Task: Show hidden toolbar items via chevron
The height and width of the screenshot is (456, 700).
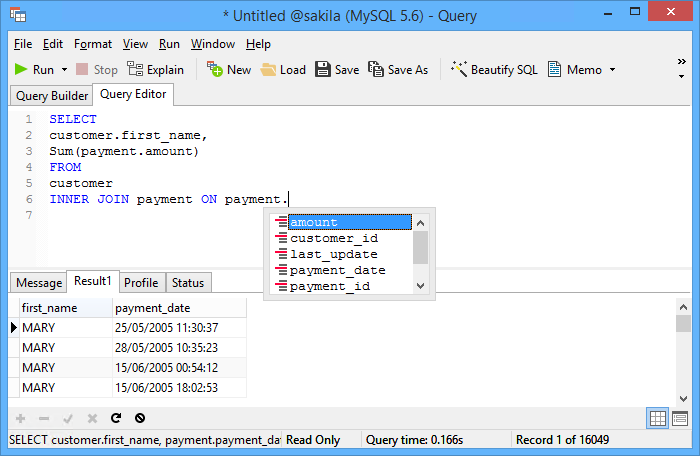Action: pyautogui.click(x=682, y=62)
